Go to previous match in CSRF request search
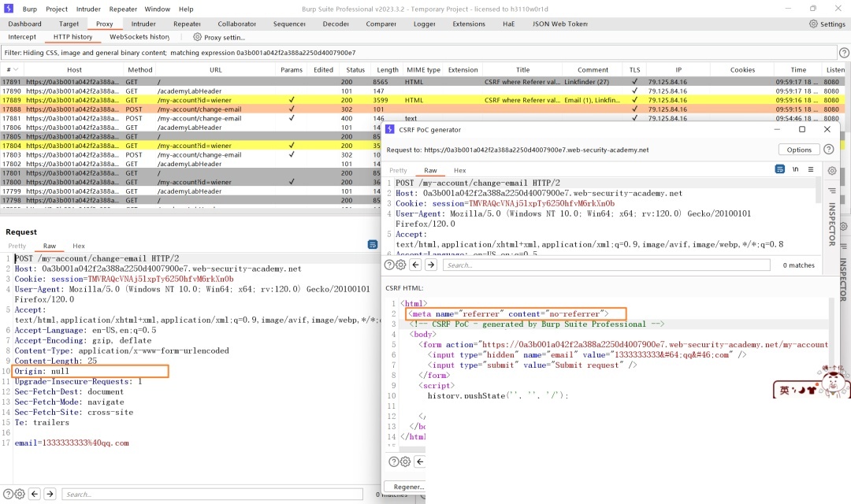The height and width of the screenshot is (504, 851). [x=416, y=265]
